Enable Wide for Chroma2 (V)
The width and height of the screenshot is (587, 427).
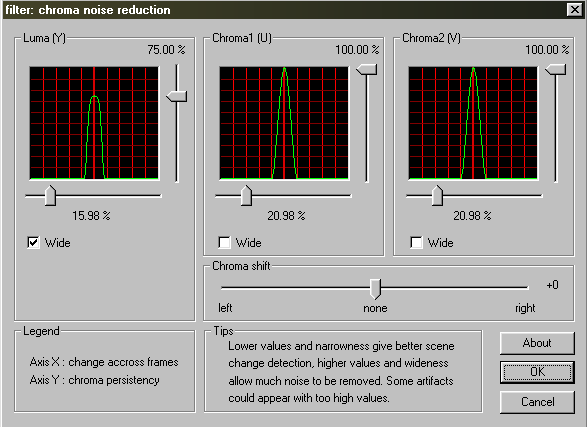pos(416,243)
